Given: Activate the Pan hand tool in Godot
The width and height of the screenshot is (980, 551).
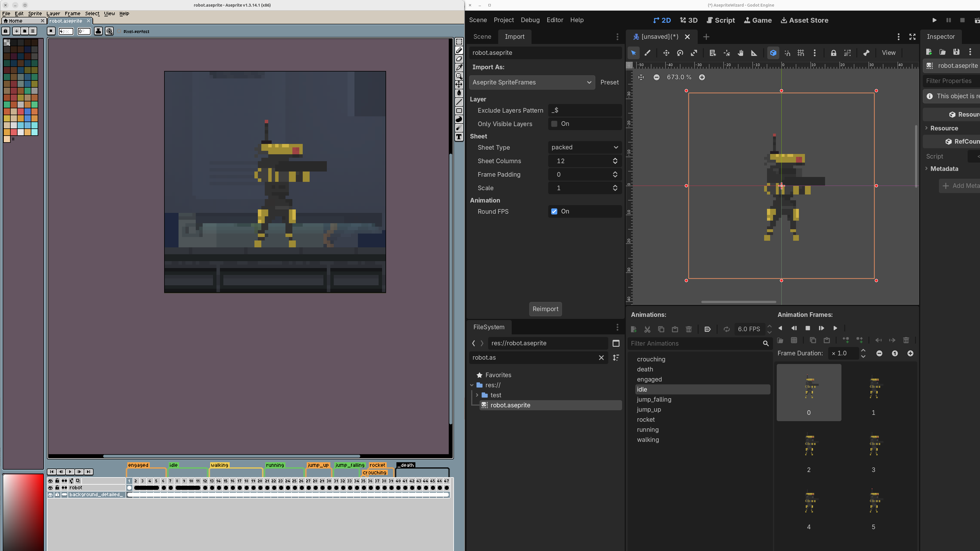Looking at the screenshot, I should click(740, 53).
